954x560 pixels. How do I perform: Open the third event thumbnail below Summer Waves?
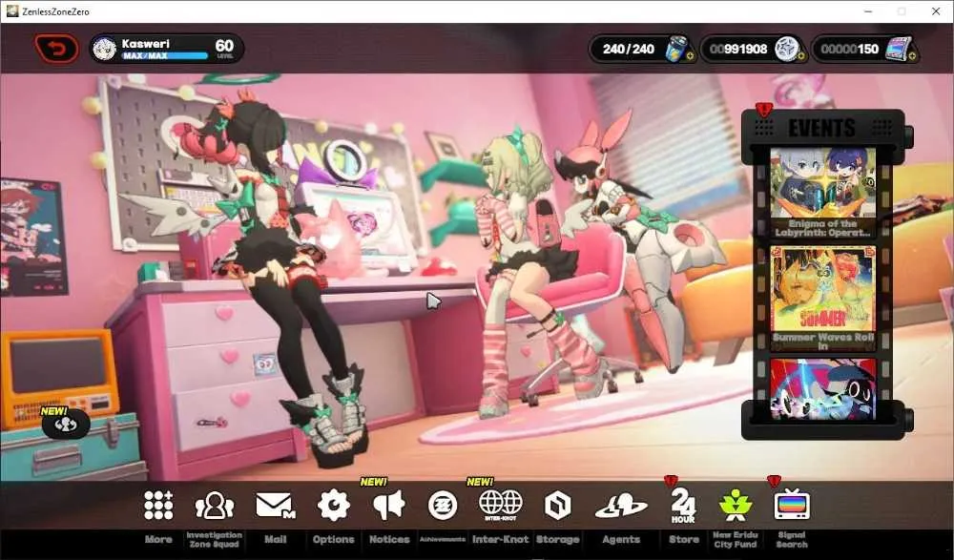(x=822, y=389)
